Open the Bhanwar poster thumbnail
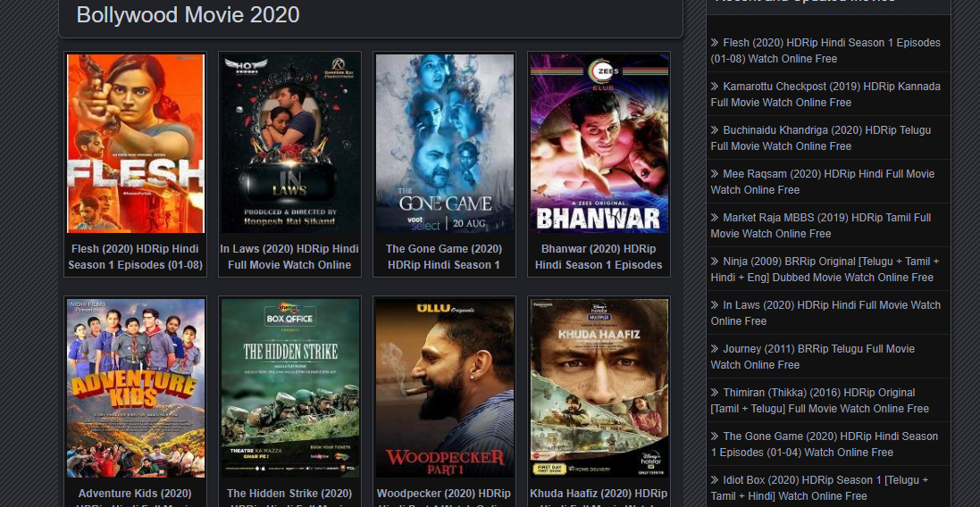The height and width of the screenshot is (507, 980). point(599,144)
